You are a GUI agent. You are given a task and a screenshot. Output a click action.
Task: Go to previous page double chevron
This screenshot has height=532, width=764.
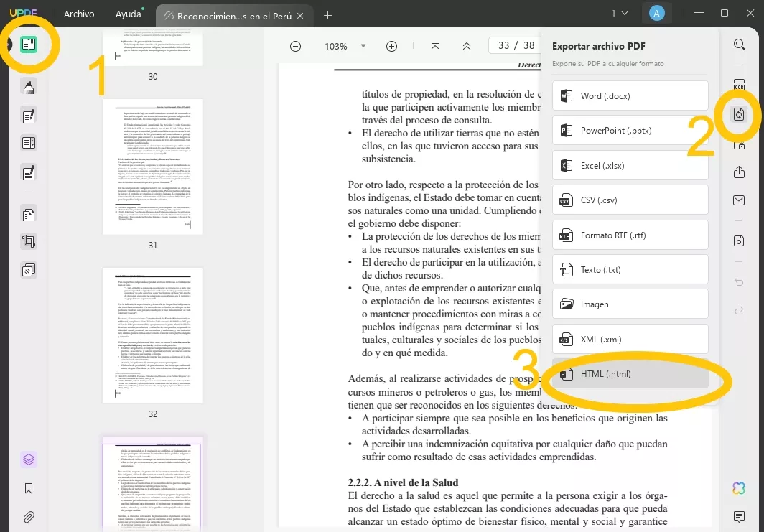466,46
